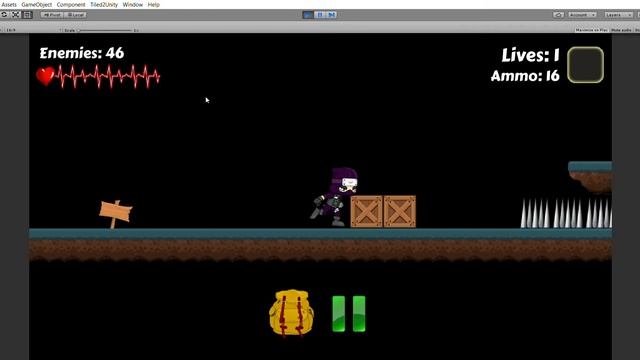Select the Rect transform tool
This screenshot has width=640, height=360.
point(27,15)
